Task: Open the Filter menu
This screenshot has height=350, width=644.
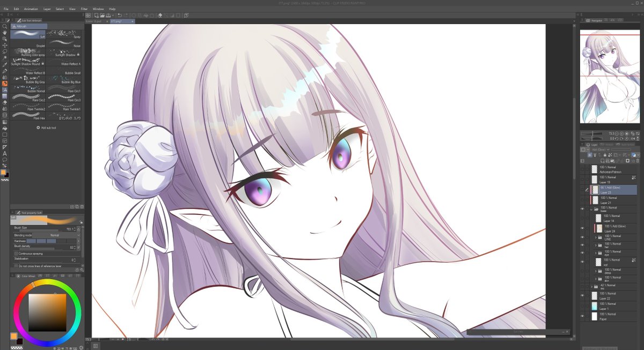Action: tap(84, 9)
